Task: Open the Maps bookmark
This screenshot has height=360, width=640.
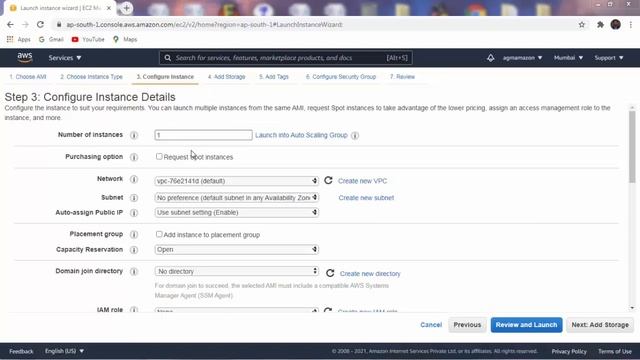Action: pos(125,40)
